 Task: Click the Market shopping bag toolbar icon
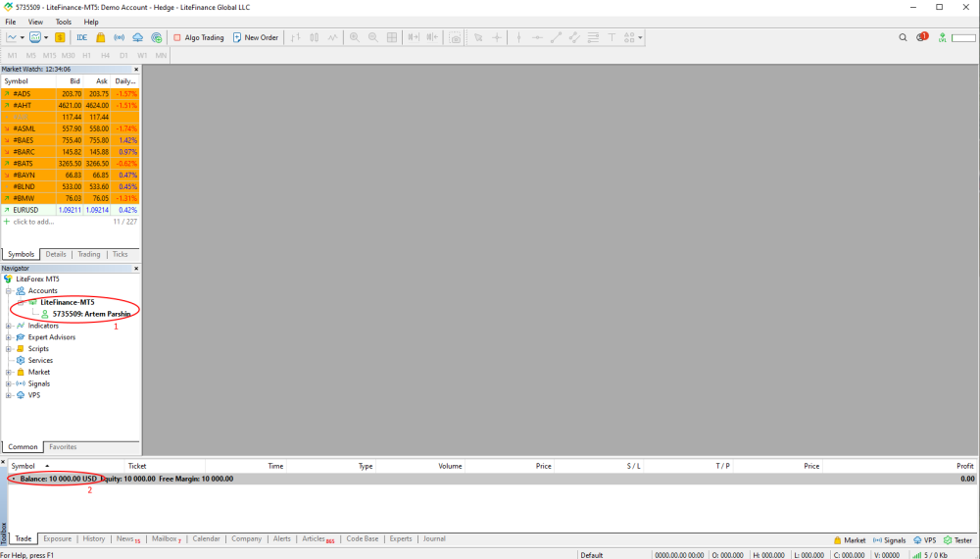(x=101, y=37)
